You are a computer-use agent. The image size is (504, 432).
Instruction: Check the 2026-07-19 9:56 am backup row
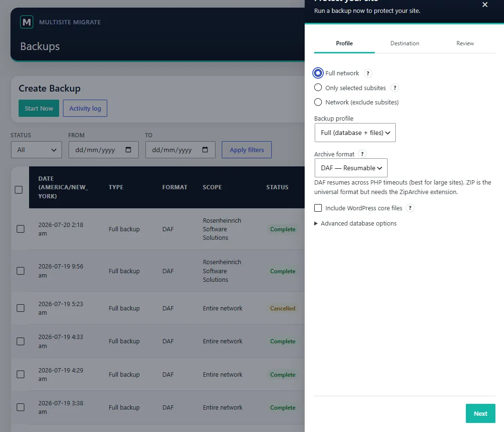[x=21, y=271]
